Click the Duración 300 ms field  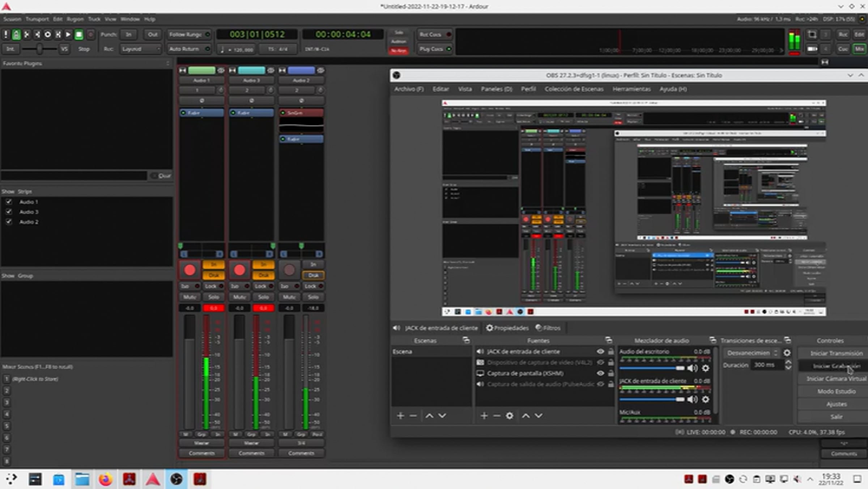(x=767, y=365)
